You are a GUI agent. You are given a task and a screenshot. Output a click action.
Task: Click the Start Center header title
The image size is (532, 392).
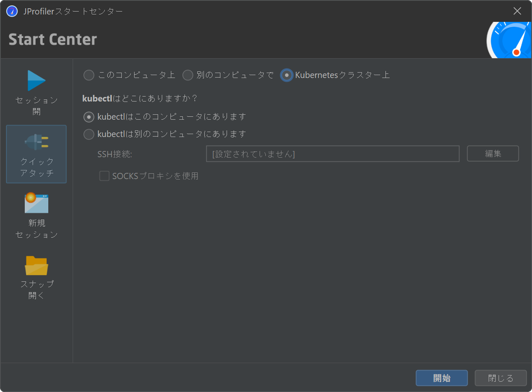[x=53, y=40]
